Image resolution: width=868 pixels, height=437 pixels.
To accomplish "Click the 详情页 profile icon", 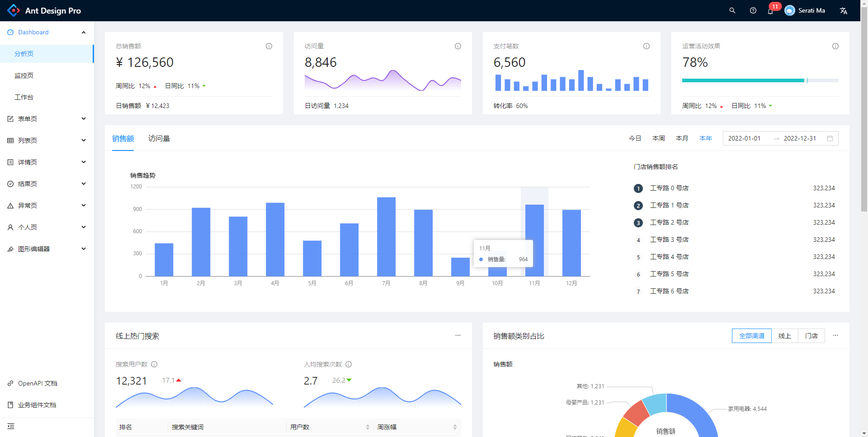I will click(x=10, y=162).
